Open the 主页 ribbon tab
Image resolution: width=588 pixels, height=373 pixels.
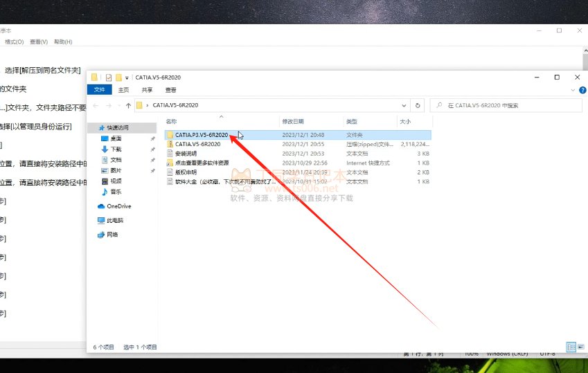pos(123,90)
